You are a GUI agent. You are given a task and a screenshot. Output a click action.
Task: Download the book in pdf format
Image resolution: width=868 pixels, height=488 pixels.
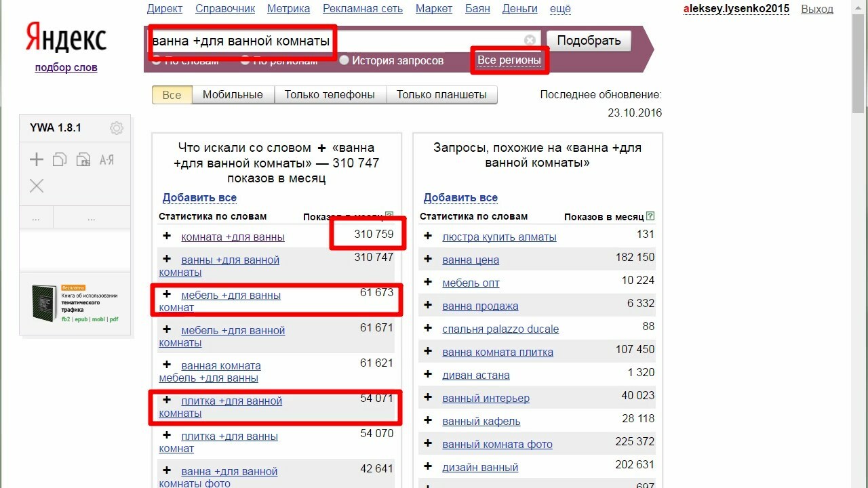coord(115,319)
